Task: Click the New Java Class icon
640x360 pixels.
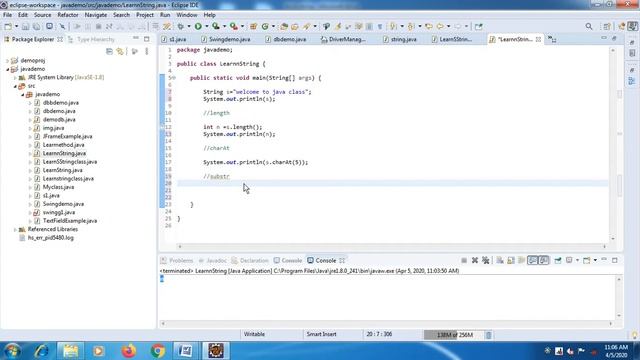Action: [x=265, y=27]
